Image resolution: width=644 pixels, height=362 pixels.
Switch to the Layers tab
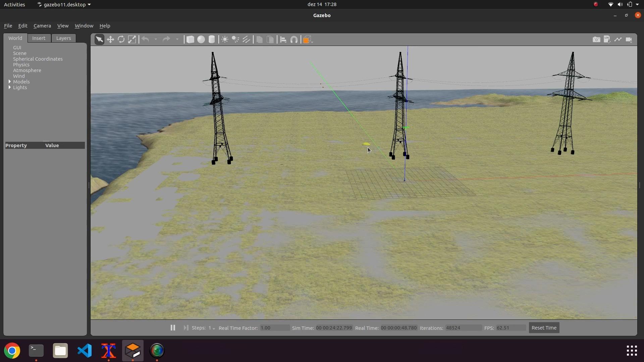coord(63,38)
